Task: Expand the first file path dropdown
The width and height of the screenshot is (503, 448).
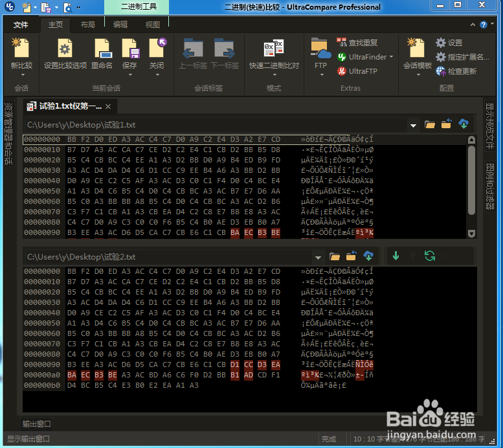Action: pyautogui.click(x=413, y=125)
